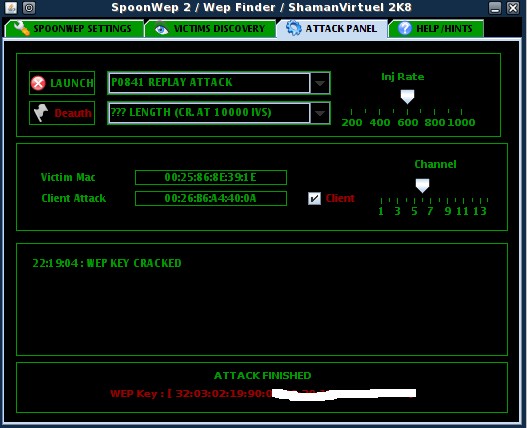The width and height of the screenshot is (527, 428).
Task: Click the Launch button label
Action: click(x=72, y=83)
